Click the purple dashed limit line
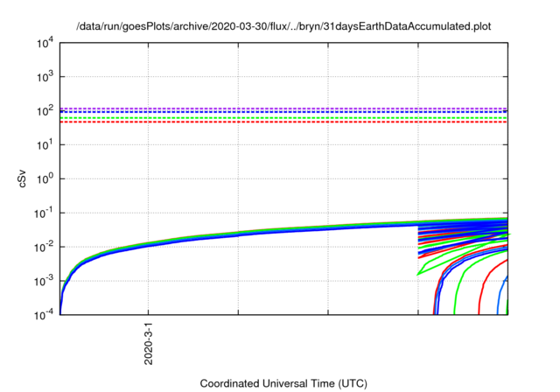 tap(283, 108)
